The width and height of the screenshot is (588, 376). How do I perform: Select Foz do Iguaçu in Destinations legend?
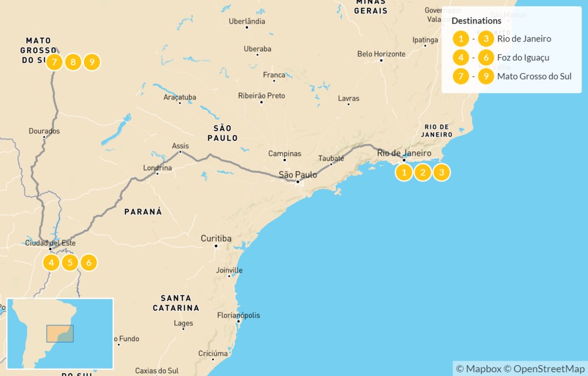pyautogui.click(x=523, y=57)
